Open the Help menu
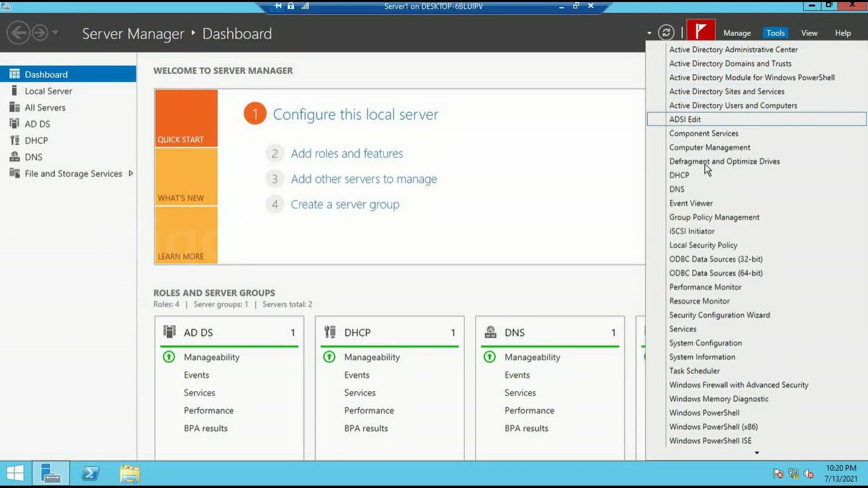The image size is (868, 488). coord(843,33)
